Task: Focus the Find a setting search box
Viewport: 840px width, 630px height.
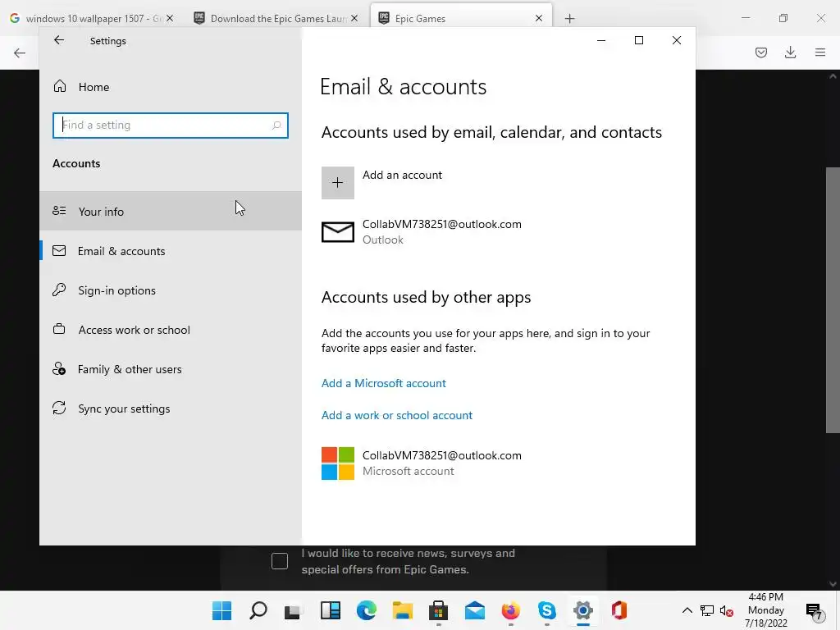Action: point(171,126)
